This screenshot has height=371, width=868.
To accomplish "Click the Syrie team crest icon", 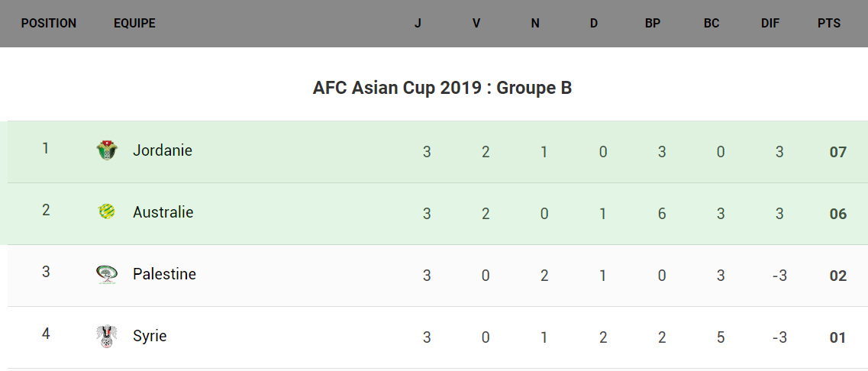I will click(x=107, y=336).
